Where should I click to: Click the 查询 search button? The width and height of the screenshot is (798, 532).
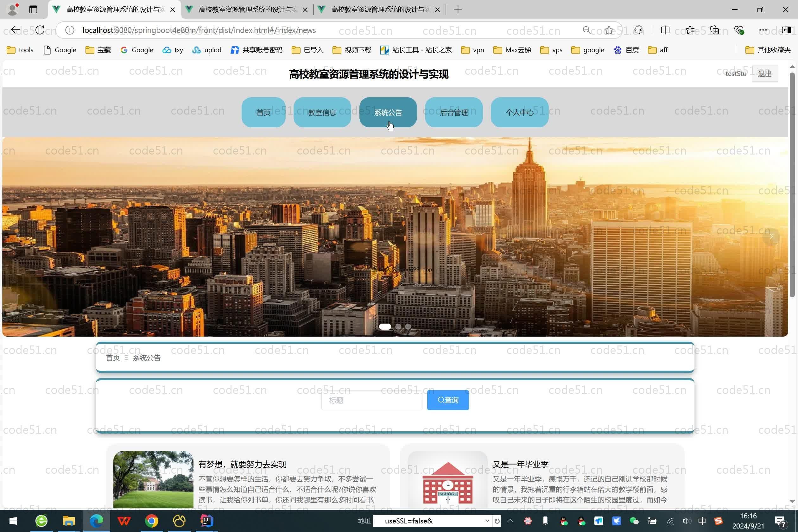(x=448, y=400)
